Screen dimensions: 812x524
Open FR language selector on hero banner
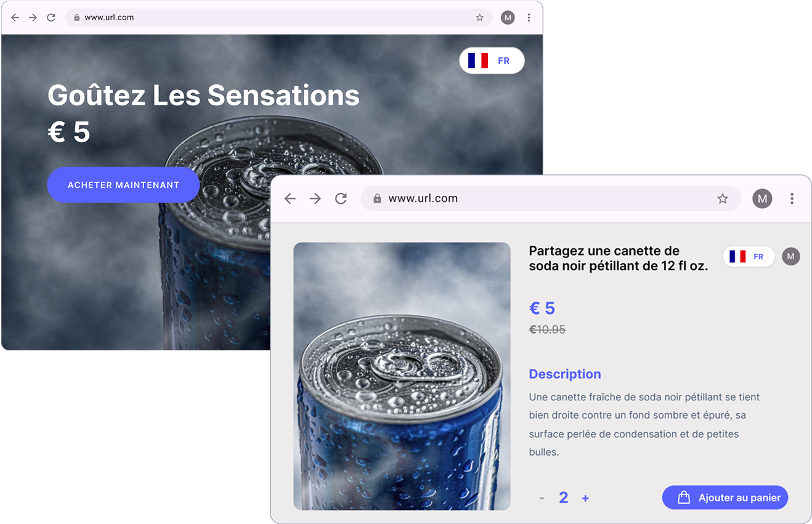point(492,60)
